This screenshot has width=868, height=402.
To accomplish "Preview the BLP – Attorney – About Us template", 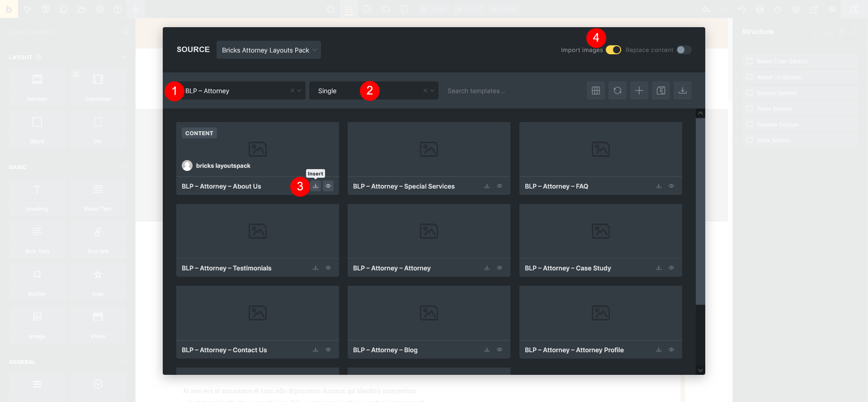I will click(328, 186).
